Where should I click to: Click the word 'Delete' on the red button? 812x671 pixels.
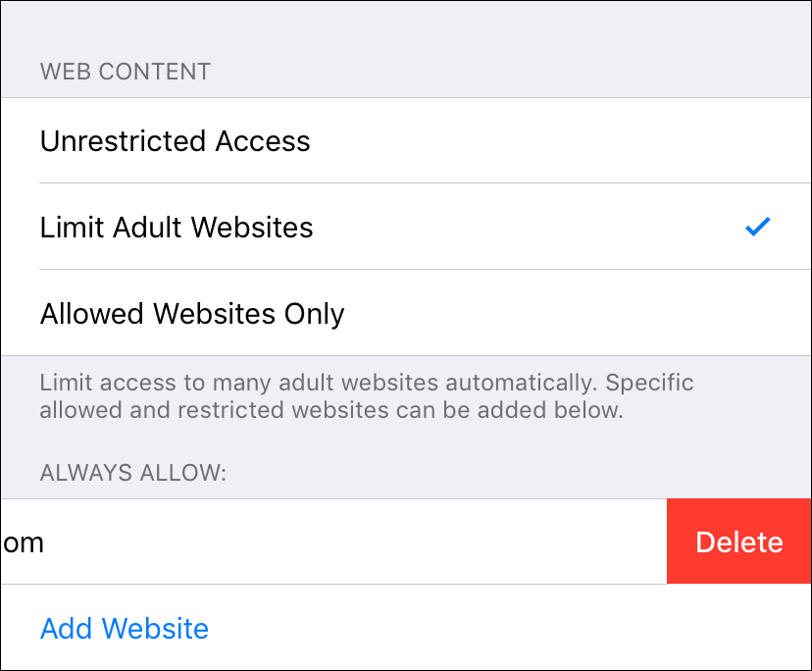[739, 542]
